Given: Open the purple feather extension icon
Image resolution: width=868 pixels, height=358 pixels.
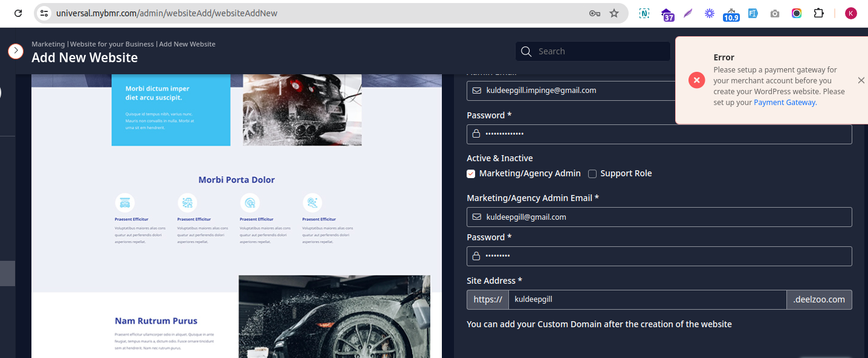Looking at the screenshot, I should point(688,13).
